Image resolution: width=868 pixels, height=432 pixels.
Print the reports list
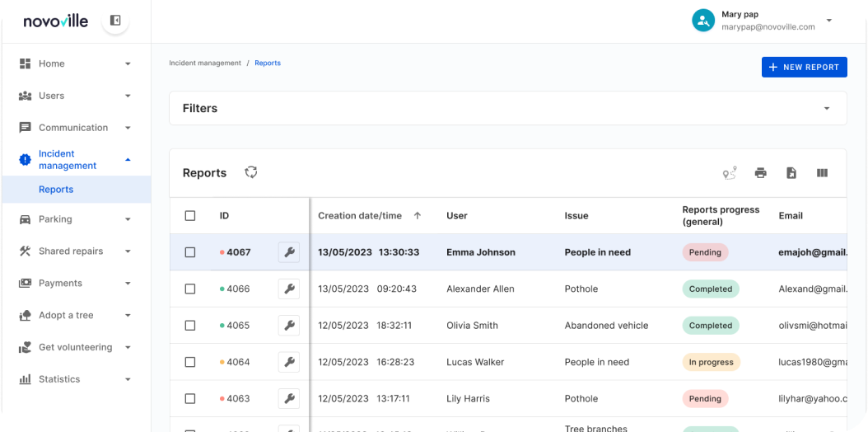(x=760, y=173)
